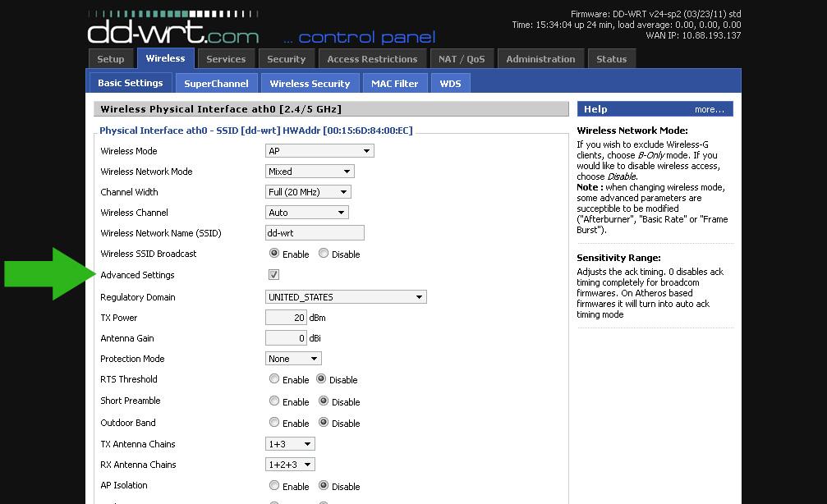Open the Wireless Channel dropdown
The width and height of the screenshot is (827, 504).
[307, 213]
